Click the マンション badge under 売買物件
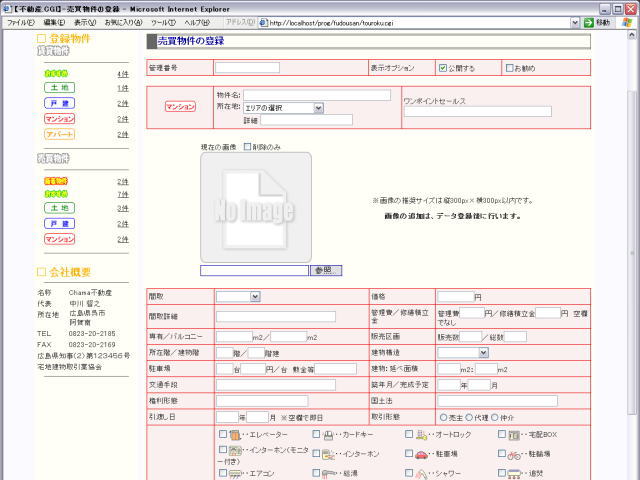 click(x=59, y=239)
